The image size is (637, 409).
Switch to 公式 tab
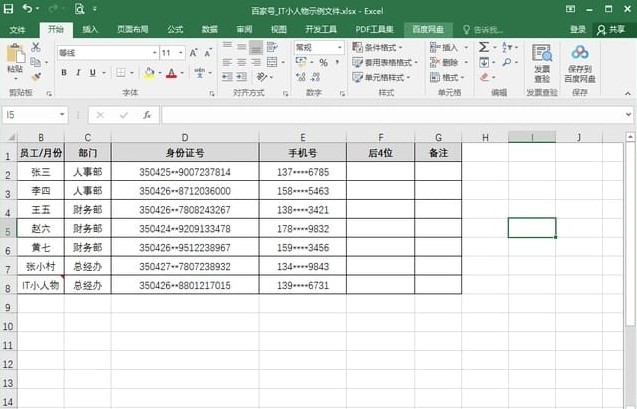point(175,29)
